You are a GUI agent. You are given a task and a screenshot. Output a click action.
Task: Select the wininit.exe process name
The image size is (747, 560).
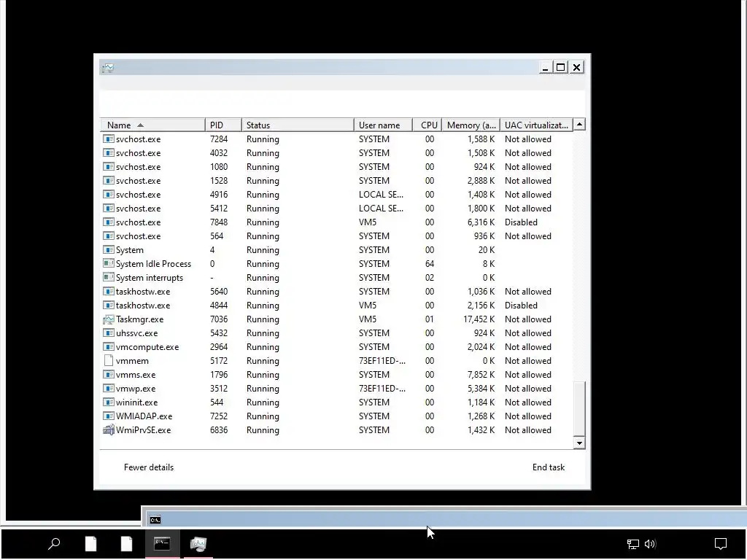pos(136,402)
